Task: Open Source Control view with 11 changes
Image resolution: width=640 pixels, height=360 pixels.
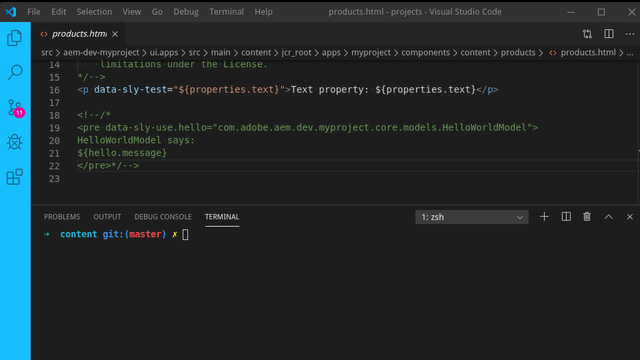Action: [16, 108]
